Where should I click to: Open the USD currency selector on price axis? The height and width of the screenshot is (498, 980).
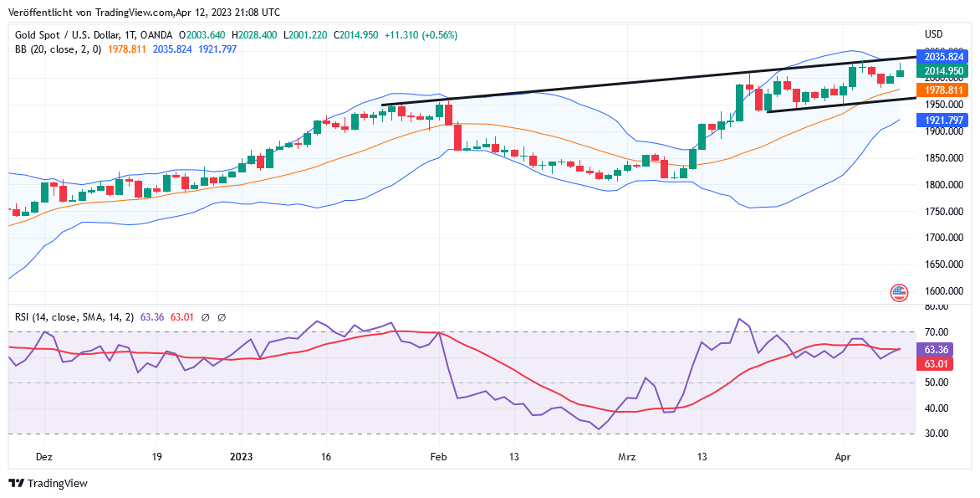click(x=933, y=34)
